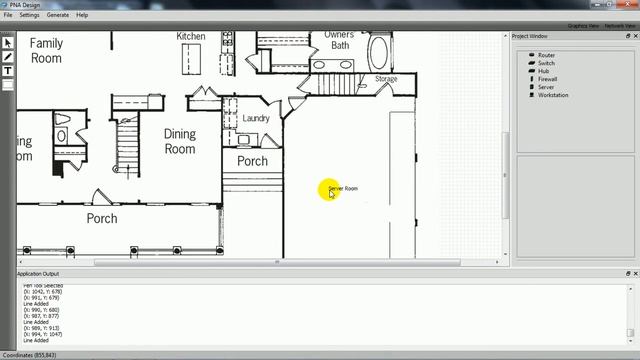Screen dimensions: 640x360
Task: Click the Kitchen label on floor plan
Action: pyautogui.click(x=191, y=36)
